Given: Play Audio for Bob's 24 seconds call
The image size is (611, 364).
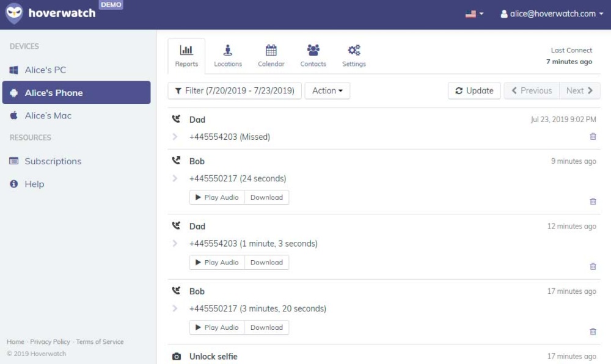Looking at the screenshot, I should click(x=217, y=197).
